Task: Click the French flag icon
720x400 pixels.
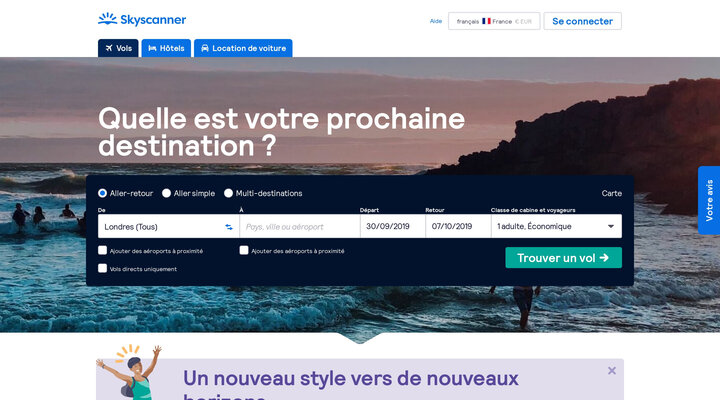Action: coord(486,21)
